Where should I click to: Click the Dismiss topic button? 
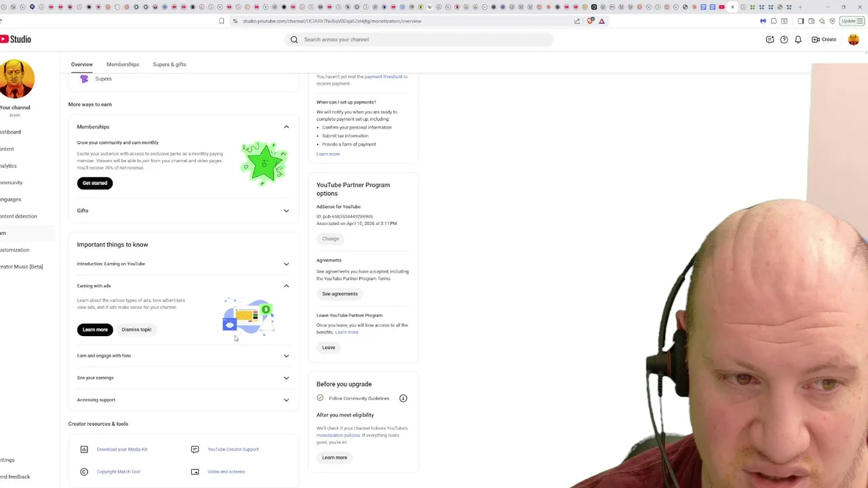(136, 329)
